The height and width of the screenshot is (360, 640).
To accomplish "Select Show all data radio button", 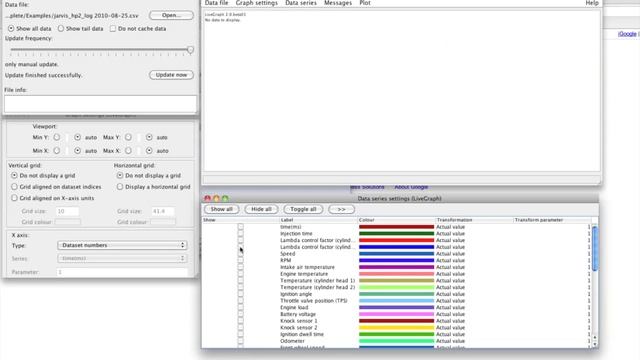I will (x=11, y=29).
